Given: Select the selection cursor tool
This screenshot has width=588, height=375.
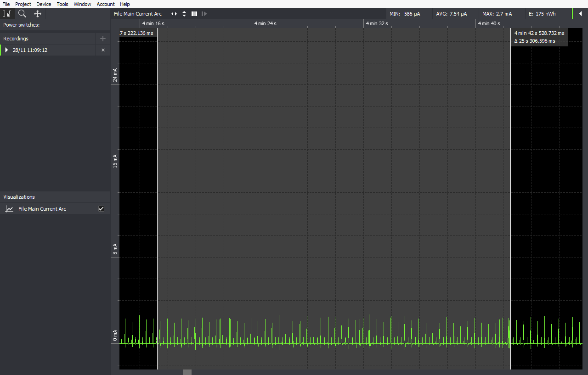Looking at the screenshot, I should click(x=7, y=14).
